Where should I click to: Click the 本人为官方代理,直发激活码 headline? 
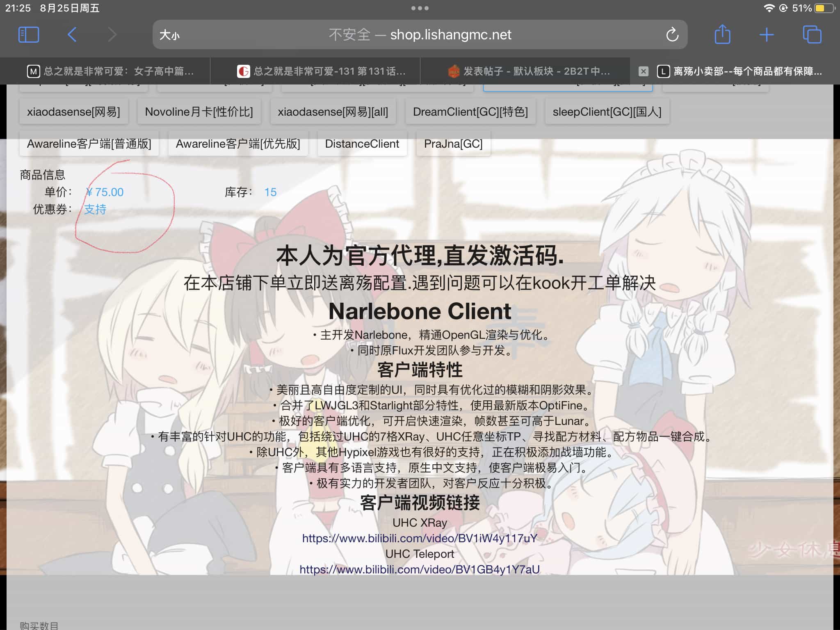[420, 255]
